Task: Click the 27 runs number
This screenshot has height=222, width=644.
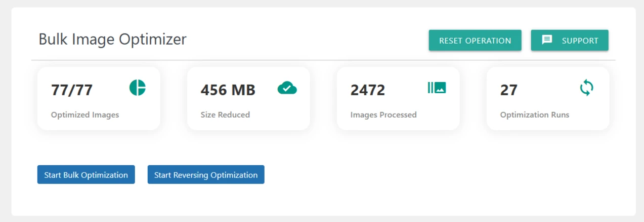Action: click(509, 90)
